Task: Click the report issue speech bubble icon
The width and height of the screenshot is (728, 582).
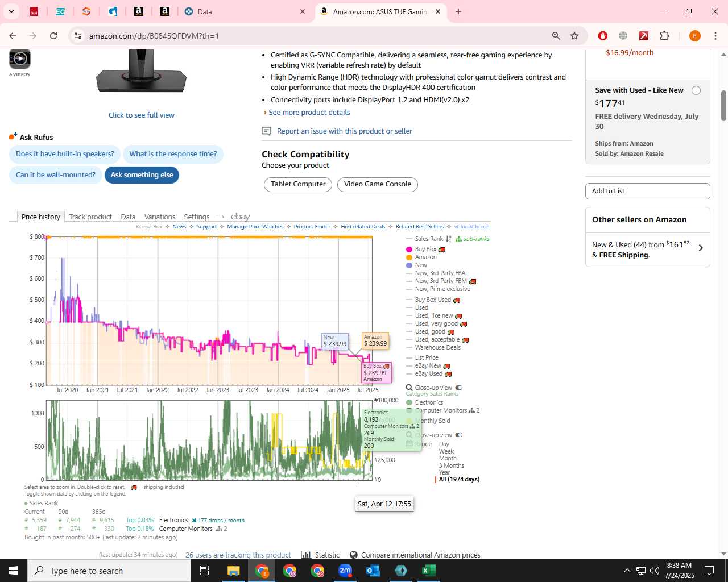Action: tap(266, 131)
